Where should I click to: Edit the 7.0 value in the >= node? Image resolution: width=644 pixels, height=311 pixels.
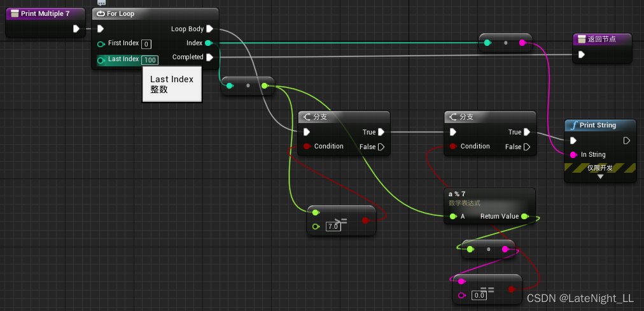click(x=333, y=226)
